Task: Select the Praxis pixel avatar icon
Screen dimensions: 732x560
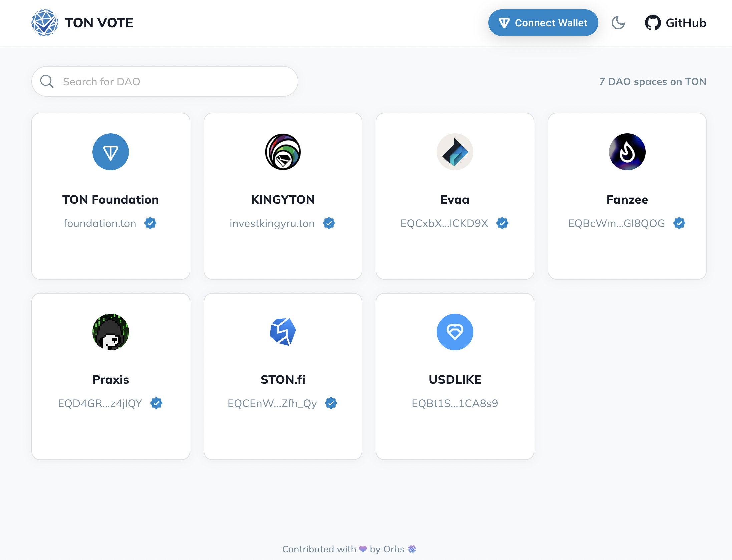Action: point(111,332)
